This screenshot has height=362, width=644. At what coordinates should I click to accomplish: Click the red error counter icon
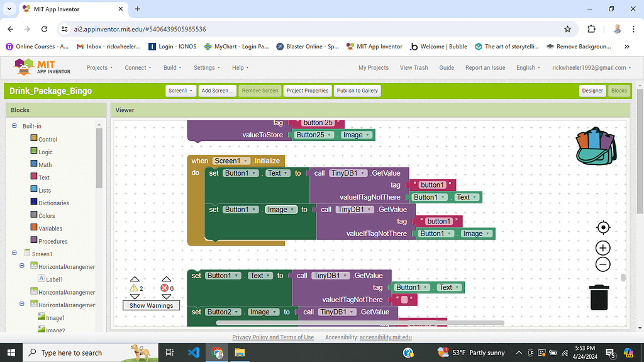pos(165,288)
